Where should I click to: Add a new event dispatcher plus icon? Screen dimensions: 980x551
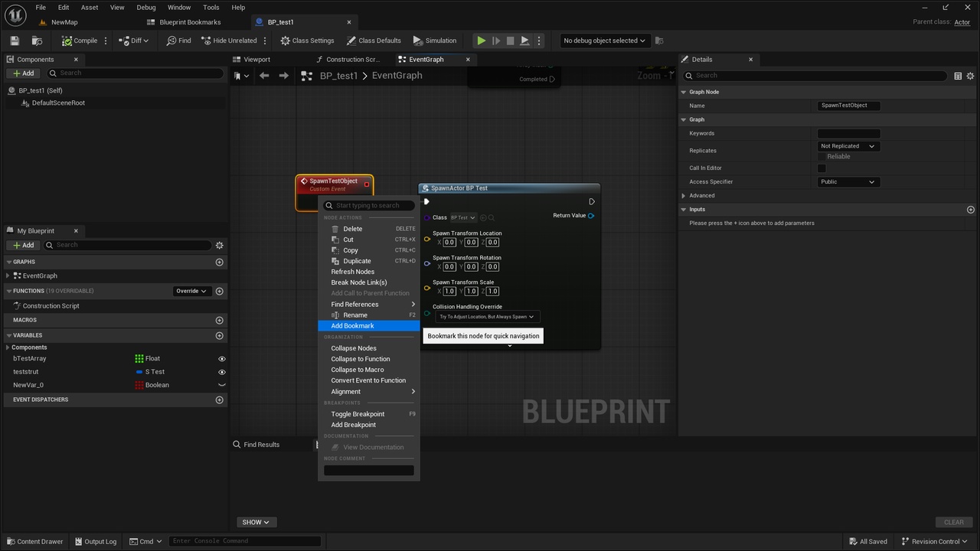220,399
